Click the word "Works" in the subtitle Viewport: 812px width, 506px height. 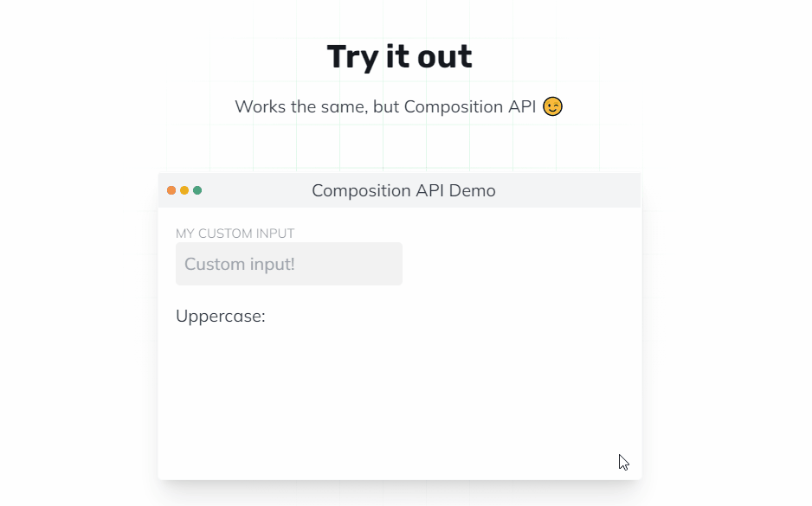(259, 106)
